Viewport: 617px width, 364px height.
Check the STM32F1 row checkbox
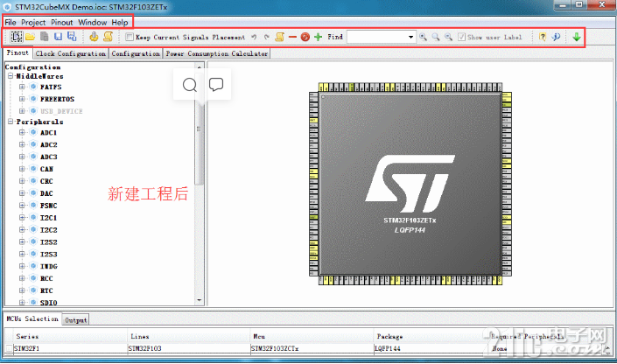(10, 348)
